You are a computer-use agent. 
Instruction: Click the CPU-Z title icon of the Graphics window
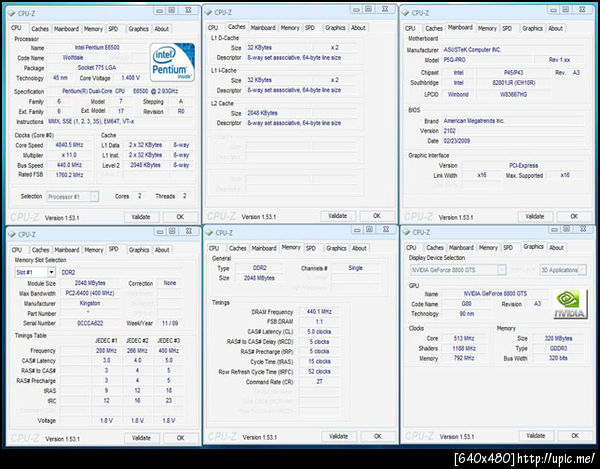click(406, 232)
